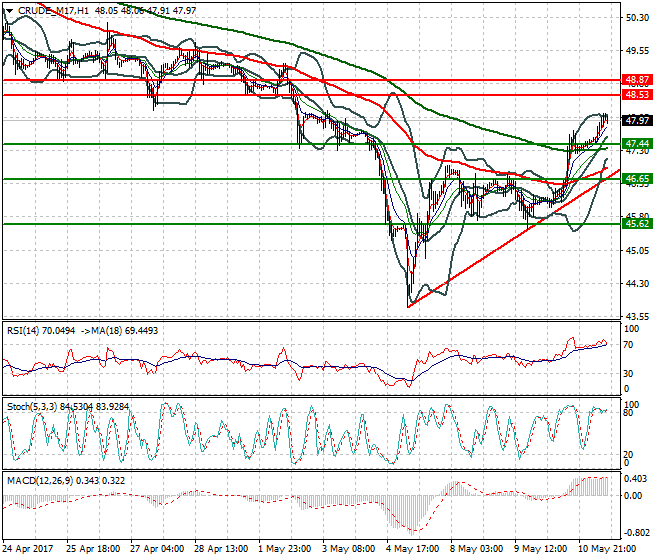The width and height of the screenshot is (660, 560).
Task: Click the 49.55 price axis value
Action: point(637,51)
